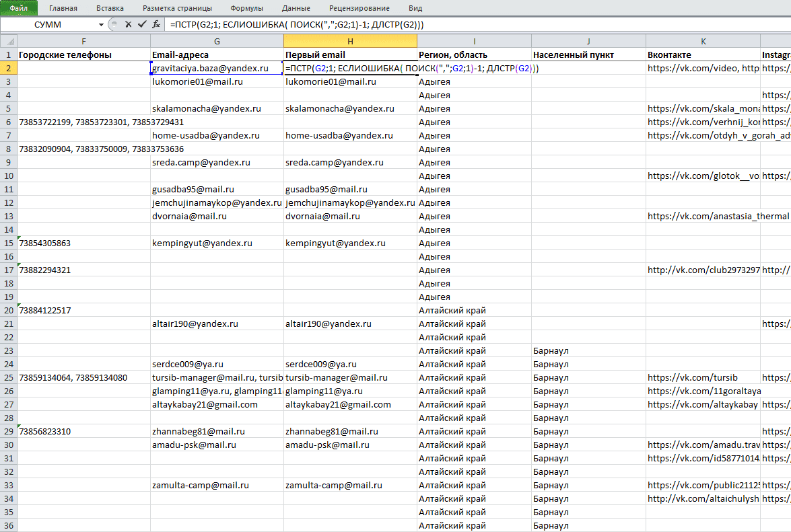Select altaykabay21@gmail.com in column G
Image resolution: width=791 pixels, height=532 pixels.
point(217,404)
